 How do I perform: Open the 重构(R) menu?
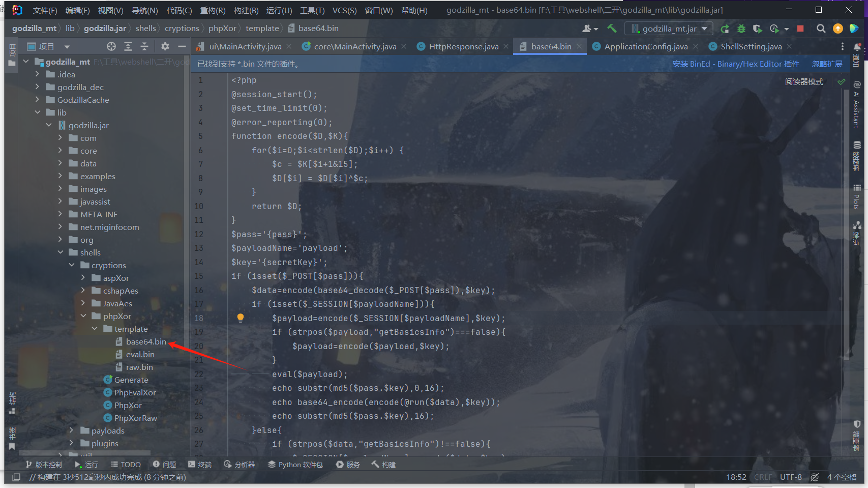coord(213,10)
